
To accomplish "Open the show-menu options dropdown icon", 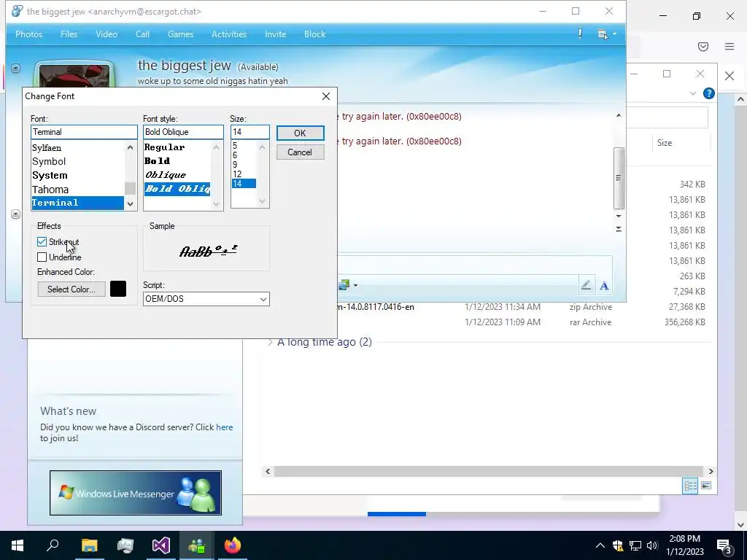I will pyautogui.click(x=607, y=34).
